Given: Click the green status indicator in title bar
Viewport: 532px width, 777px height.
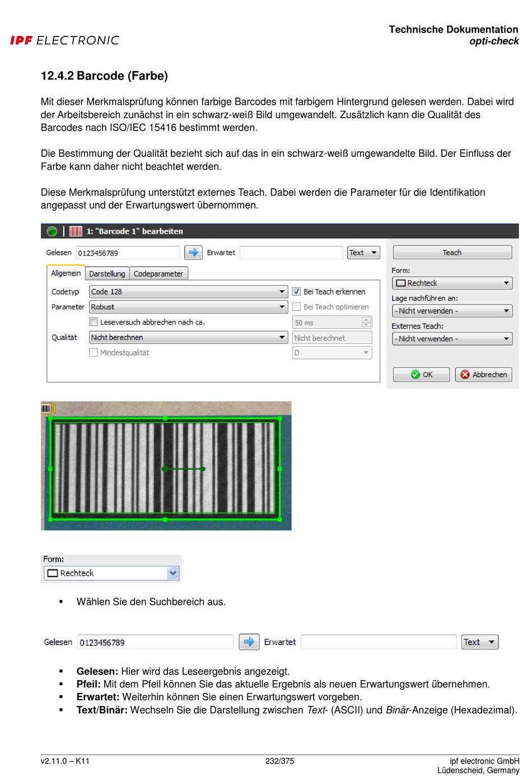Looking at the screenshot, I should coord(52,231).
